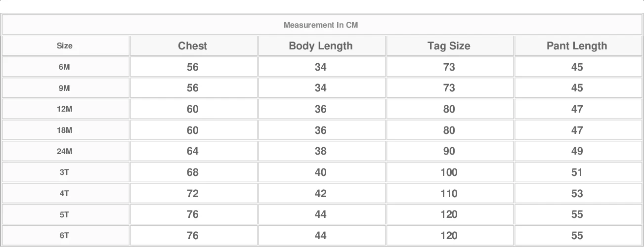This screenshot has height=247, width=644.
Task: Select the Size column header
Action: [x=65, y=46]
